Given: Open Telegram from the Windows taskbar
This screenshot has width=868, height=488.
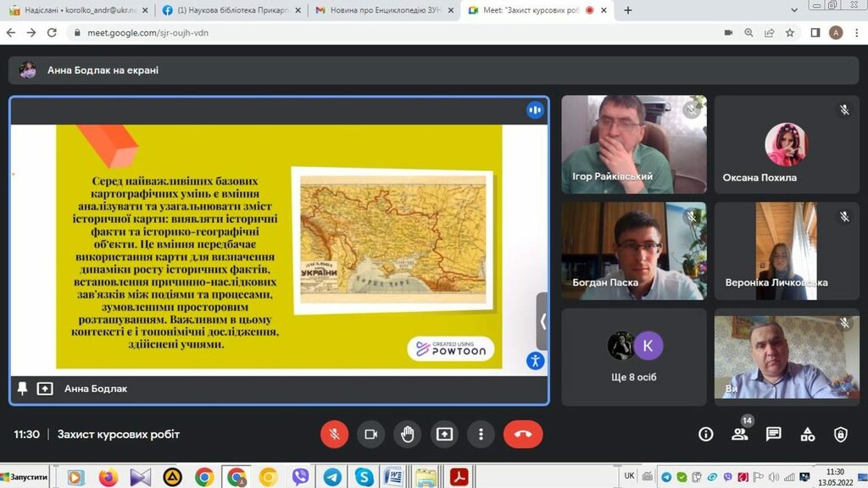Looking at the screenshot, I should click(332, 477).
